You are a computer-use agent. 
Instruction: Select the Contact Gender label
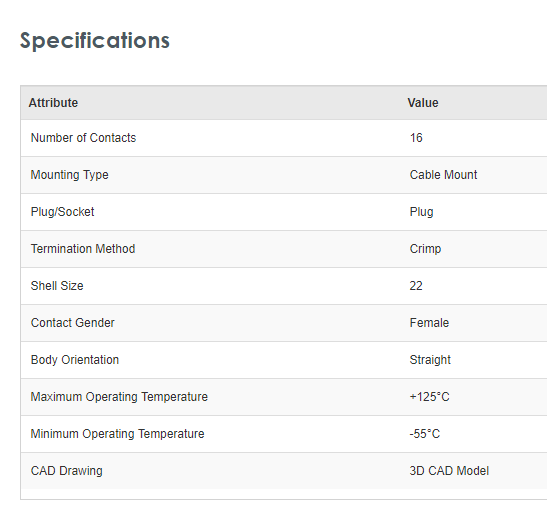pyautogui.click(x=73, y=323)
